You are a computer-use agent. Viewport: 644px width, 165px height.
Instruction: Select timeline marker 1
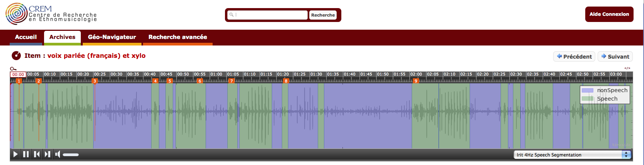coord(19,81)
